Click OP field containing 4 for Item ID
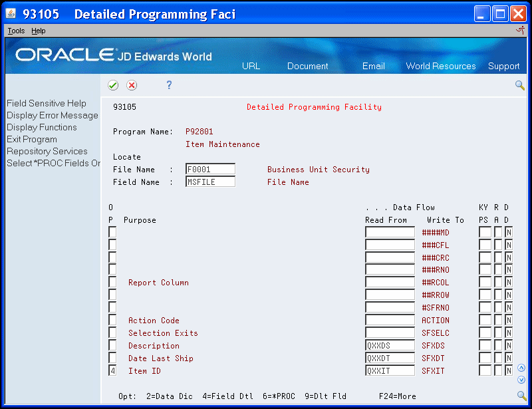This screenshot has height=409, width=532. point(112,370)
